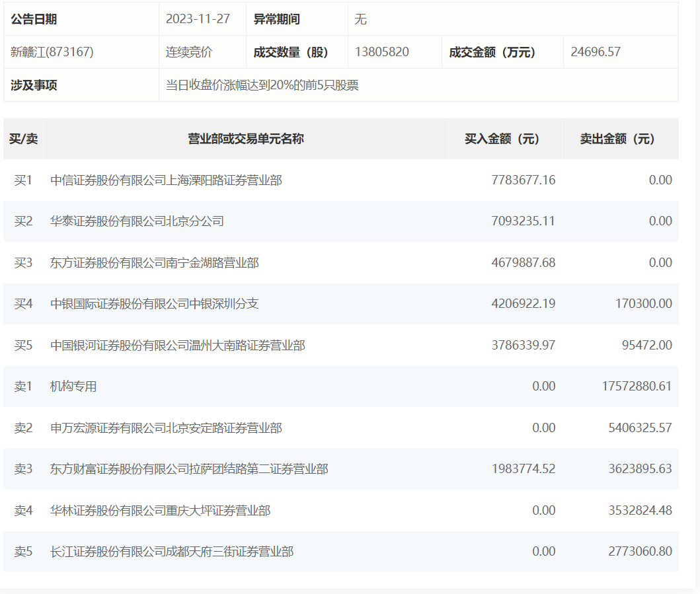Click the 买2 rank label
The width and height of the screenshot is (700, 594).
23,221
